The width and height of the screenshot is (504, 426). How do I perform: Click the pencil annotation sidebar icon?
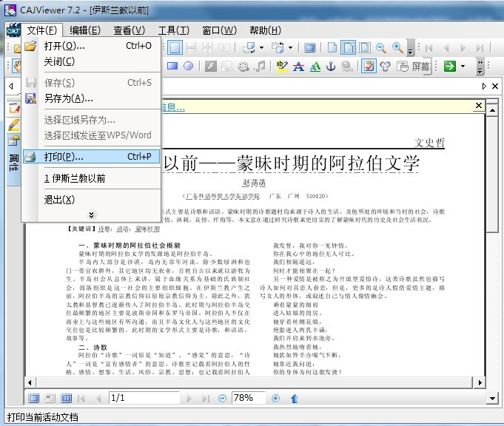click(x=14, y=125)
